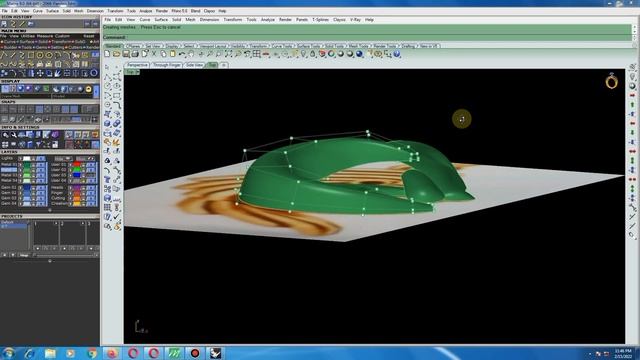Screen dimensions: 640x360
Task: Open the left display mode dropdown in Display panel
Action: point(25,96)
